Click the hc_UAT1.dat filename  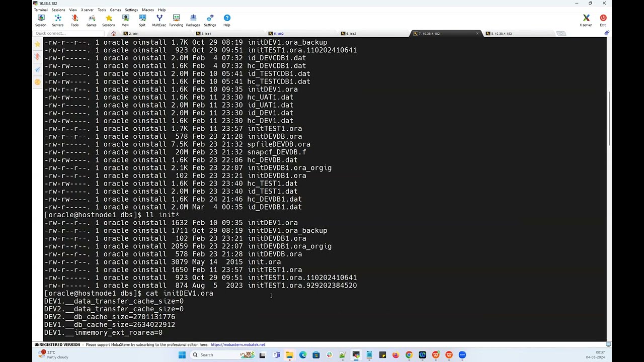270,97
